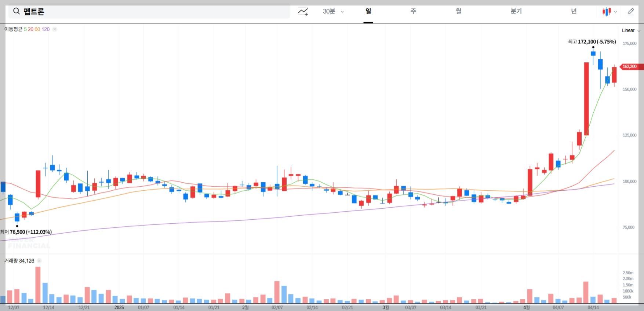The height and width of the screenshot is (311, 644).
Task: Click the current price tag 162,200
Action: (x=631, y=66)
